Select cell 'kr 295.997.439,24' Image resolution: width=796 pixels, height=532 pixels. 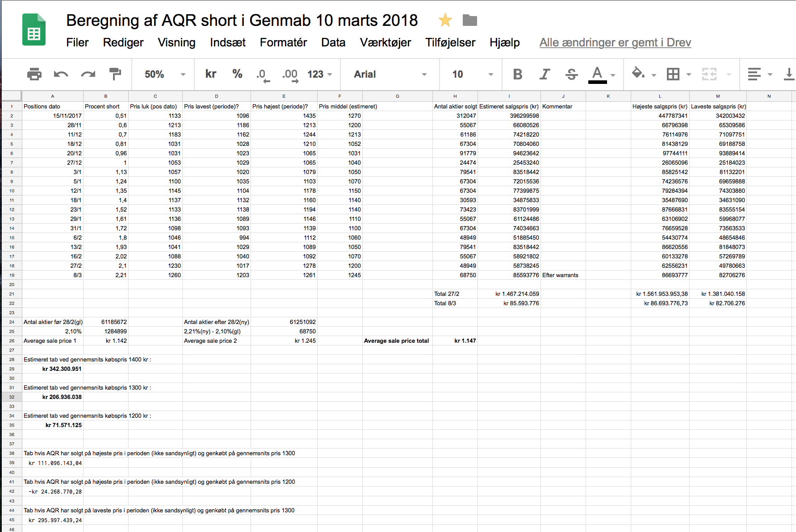(x=53, y=520)
